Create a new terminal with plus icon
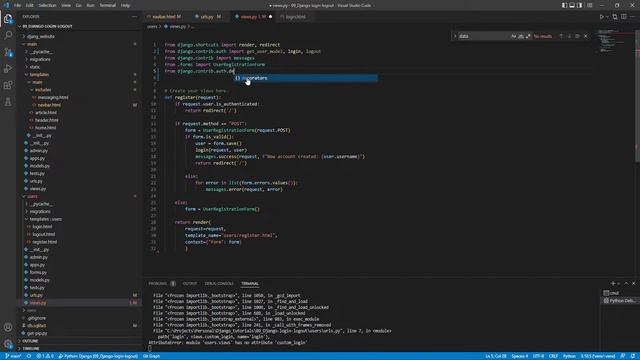The width and height of the screenshot is (640, 360). pyautogui.click(x=613, y=283)
